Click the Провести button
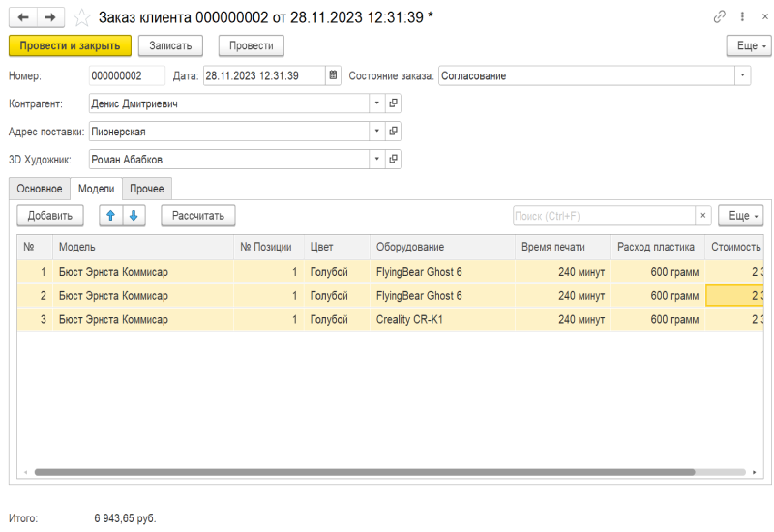Screen dimensions: 774x532 click(252, 45)
